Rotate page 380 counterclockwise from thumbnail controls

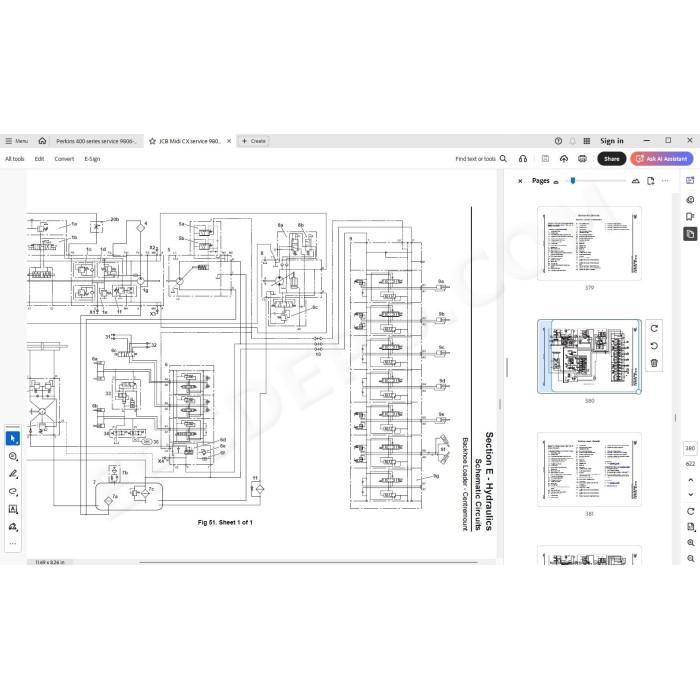click(x=654, y=346)
